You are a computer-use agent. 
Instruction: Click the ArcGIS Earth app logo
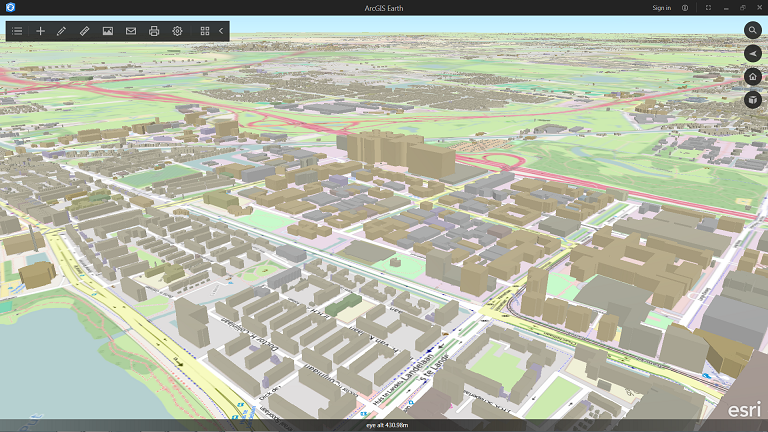[x=10, y=7]
